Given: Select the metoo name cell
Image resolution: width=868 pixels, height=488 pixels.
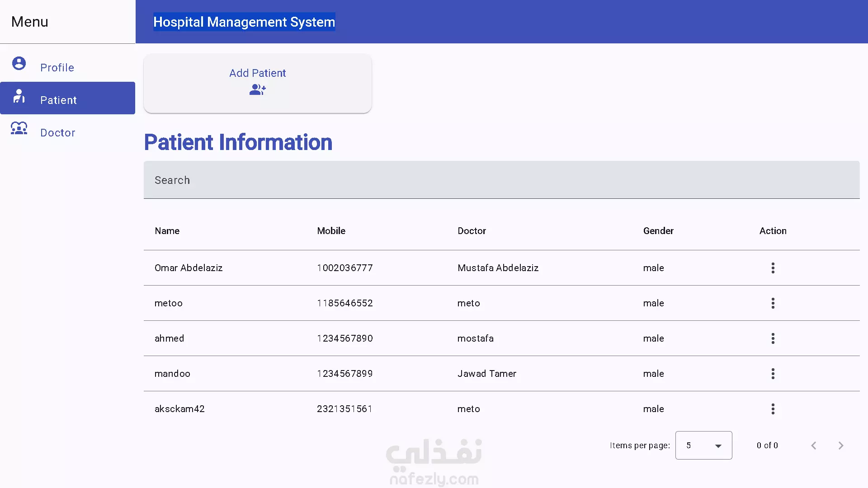Looking at the screenshot, I should click(169, 303).
